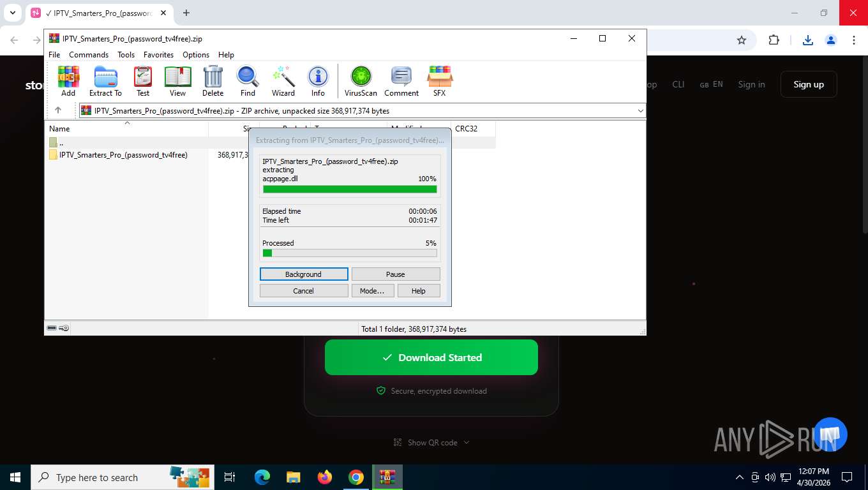Open Chrome three-dot menu

pyautogui.click(x=854, y=40)
